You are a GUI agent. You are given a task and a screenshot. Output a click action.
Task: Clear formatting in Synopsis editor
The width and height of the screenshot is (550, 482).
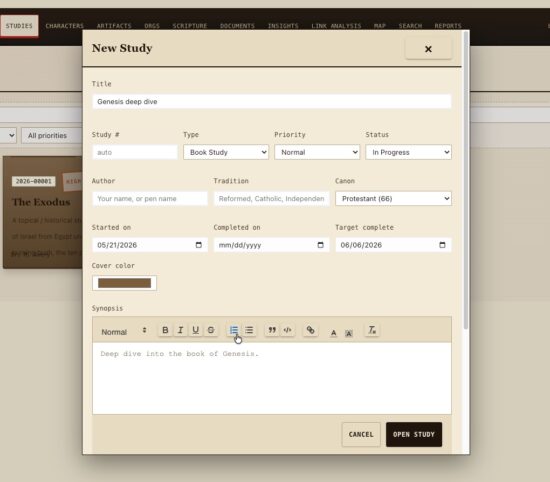click(x=372, y=330)
